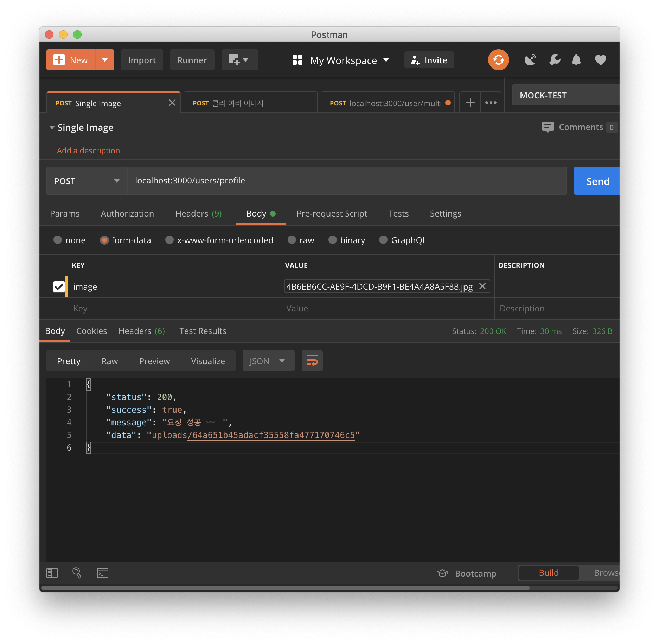Click the horizontal scrollbar at window bottom

coord(285,587)
